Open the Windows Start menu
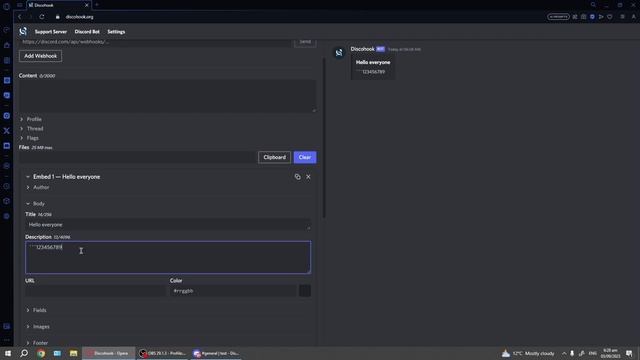This screenshot has width=640, height=360. (8, 353)
